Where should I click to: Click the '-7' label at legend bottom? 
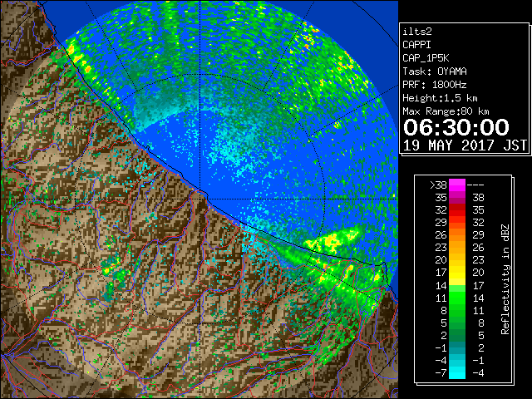441,373
